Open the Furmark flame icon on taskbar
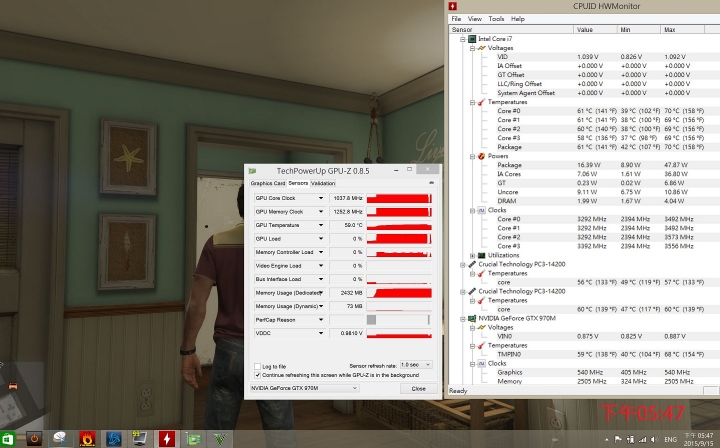Viewport: 720px width, 448px height. pyautogui.click(x=87, y=439)
